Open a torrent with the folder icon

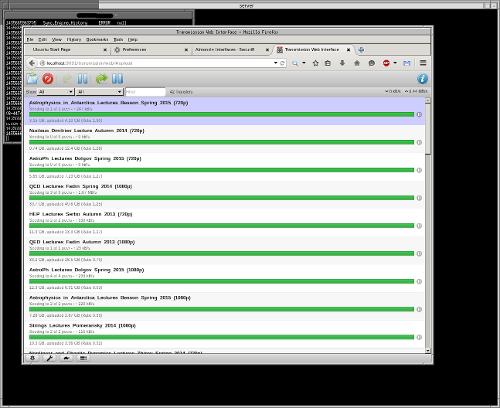click(x=32, y=79)
